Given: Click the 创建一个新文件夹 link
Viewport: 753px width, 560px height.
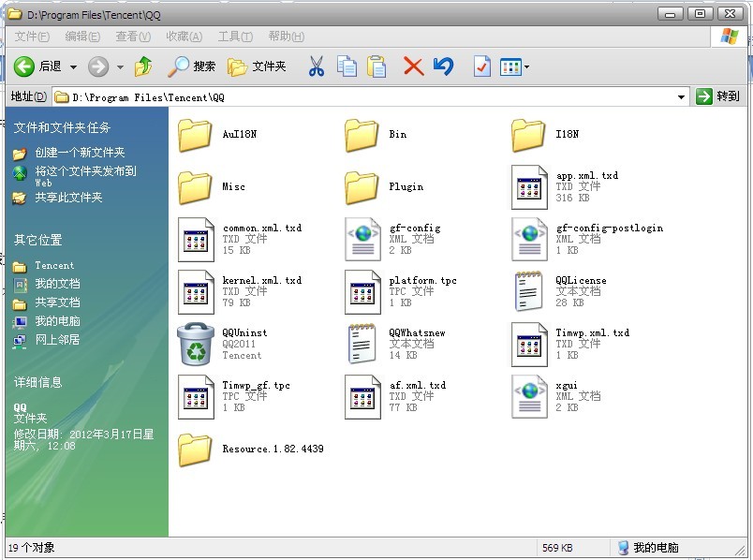Looking at the screenshot, I should [x=80, y=153].
